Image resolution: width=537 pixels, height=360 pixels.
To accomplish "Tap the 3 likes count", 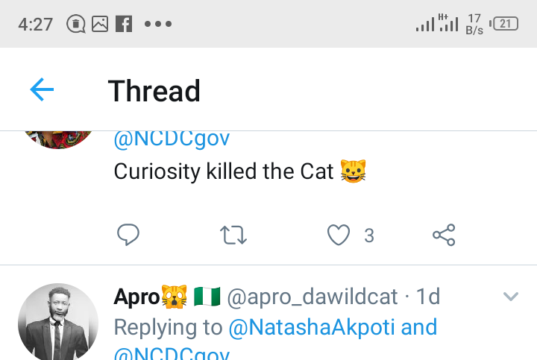I will [369, 236].
